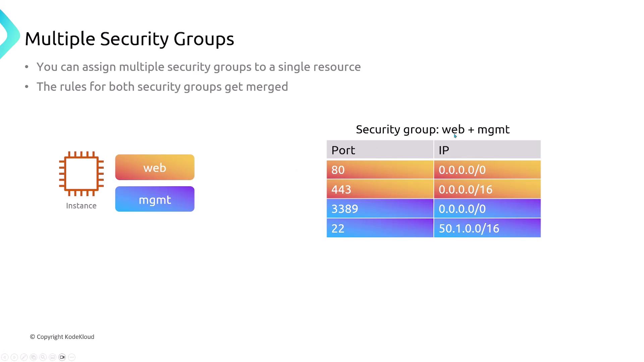Select the web security group box

pos(155,167)
